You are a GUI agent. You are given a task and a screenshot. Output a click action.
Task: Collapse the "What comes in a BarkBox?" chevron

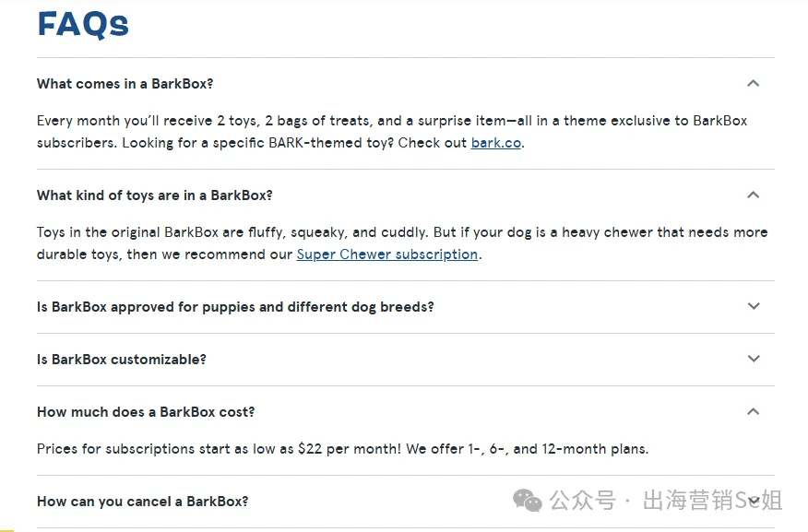753,84
